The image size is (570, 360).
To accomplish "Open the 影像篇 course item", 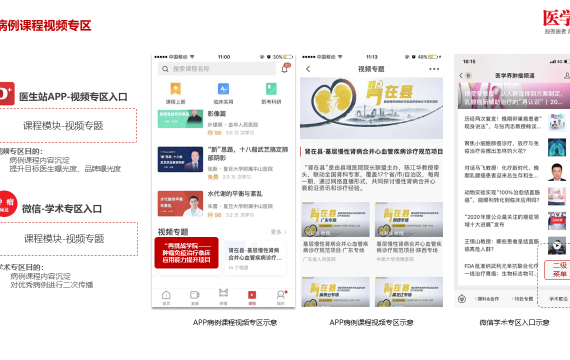I will (223, 123).
